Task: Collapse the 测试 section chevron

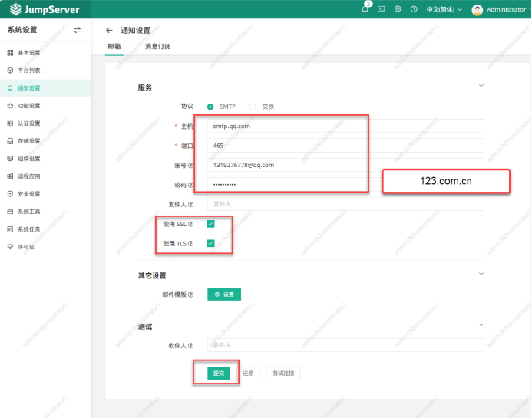Action: click(x=481, y=325)
